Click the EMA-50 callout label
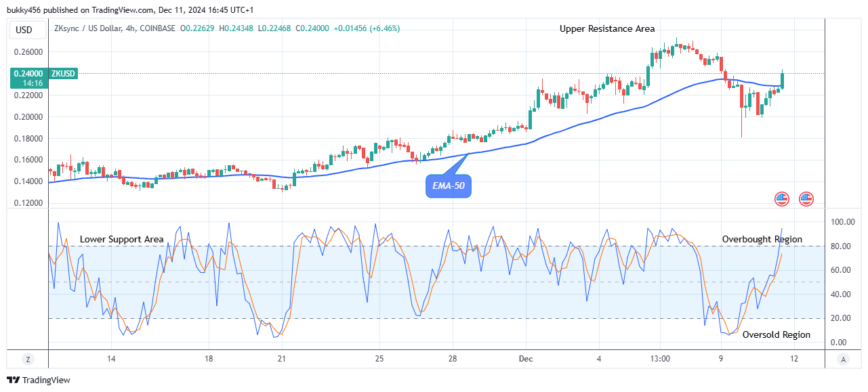 (x=448, y=186)
